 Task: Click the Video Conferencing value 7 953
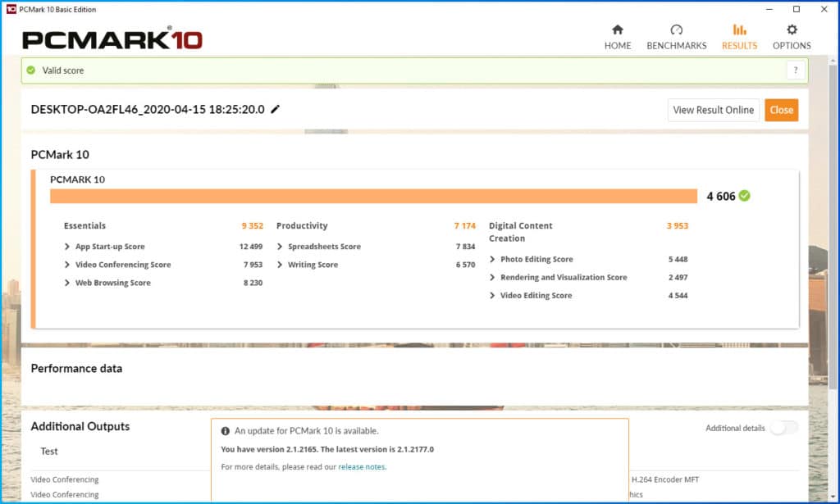(x=253, y=265)
